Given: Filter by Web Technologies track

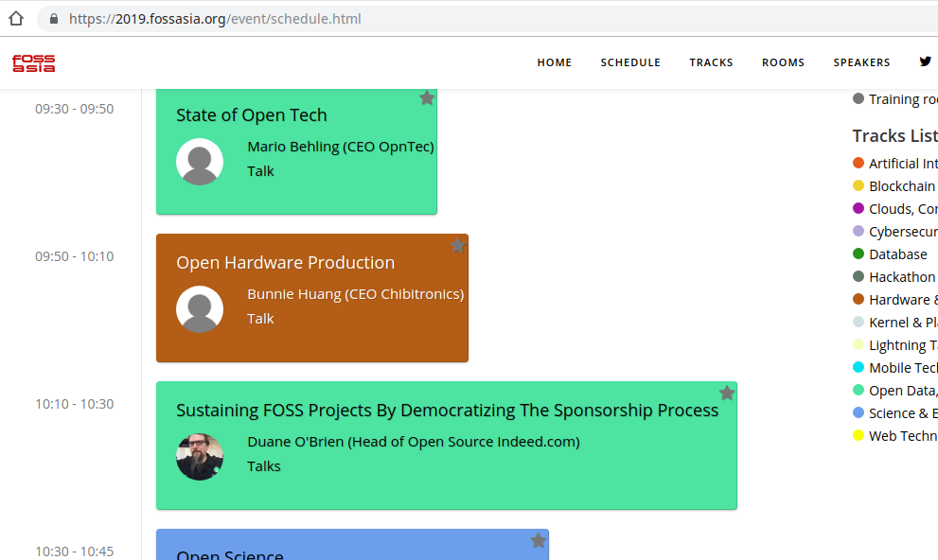Looking at the screenshot, I should point(894,436).
